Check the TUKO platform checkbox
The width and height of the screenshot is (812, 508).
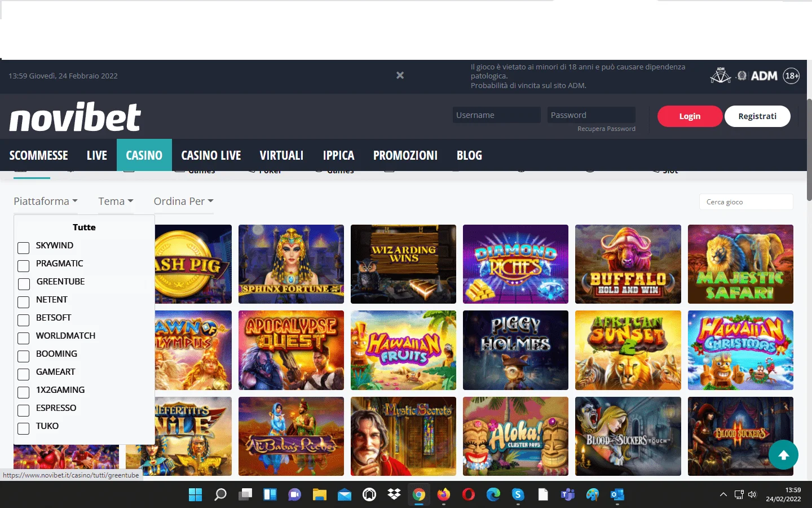coord(23,428)
